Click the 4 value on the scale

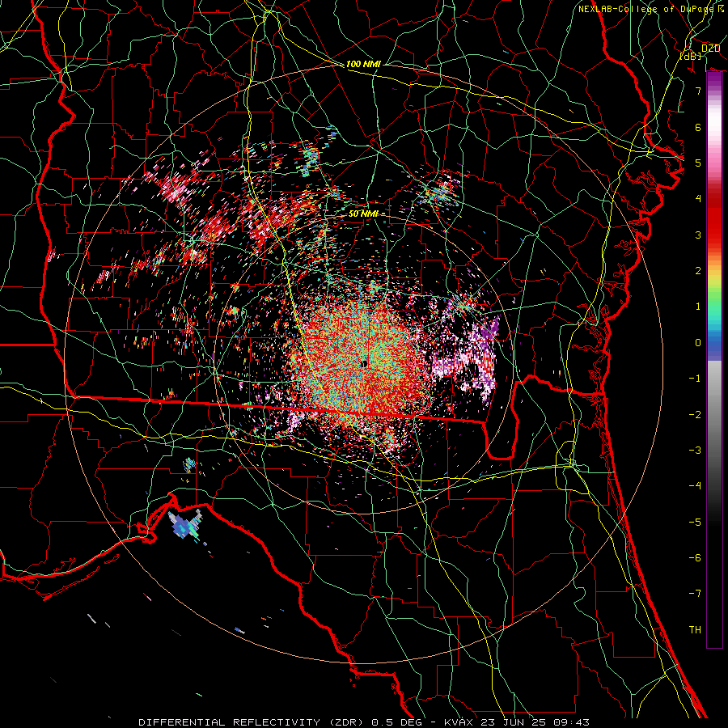tap(697, 199)
